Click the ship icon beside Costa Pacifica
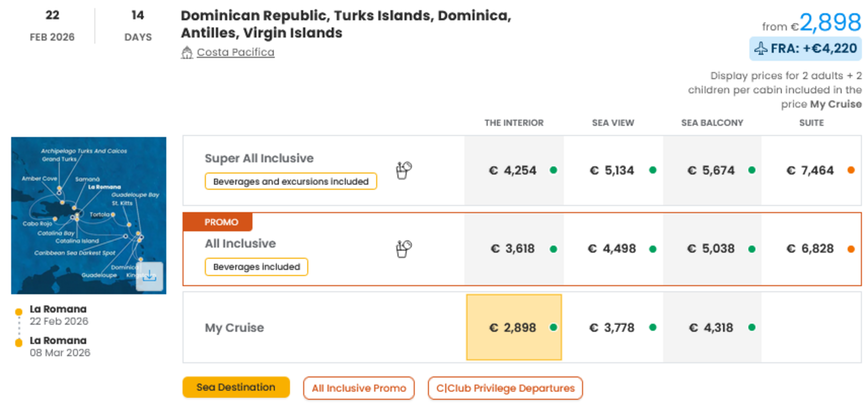Screen dimensions: 868x414 pyautogui.click(x=187, y=52)
